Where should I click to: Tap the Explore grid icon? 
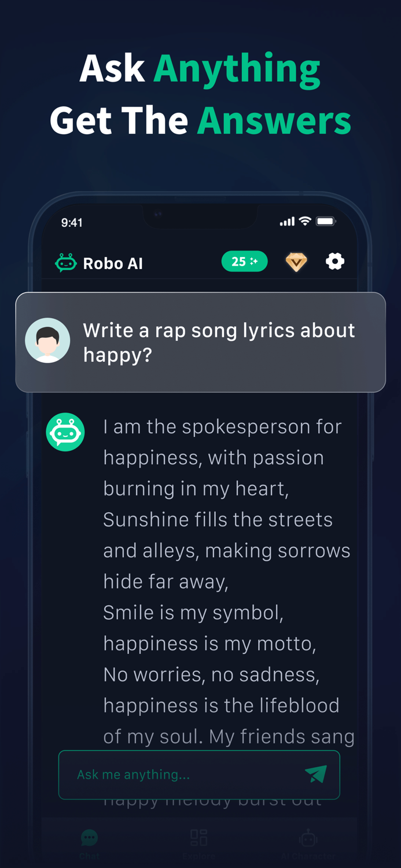coord(198,836)
